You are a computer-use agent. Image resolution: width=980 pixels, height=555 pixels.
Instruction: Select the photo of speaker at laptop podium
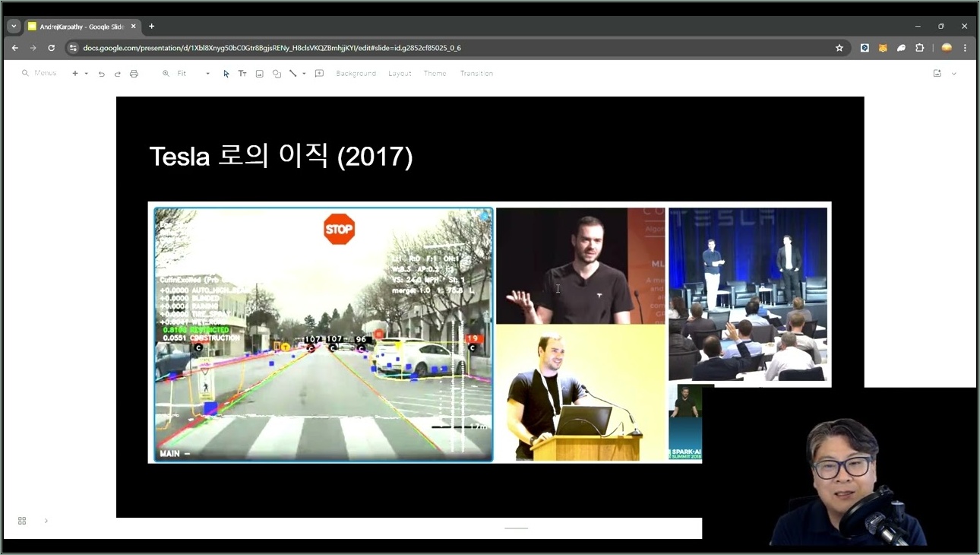[580, 393]
